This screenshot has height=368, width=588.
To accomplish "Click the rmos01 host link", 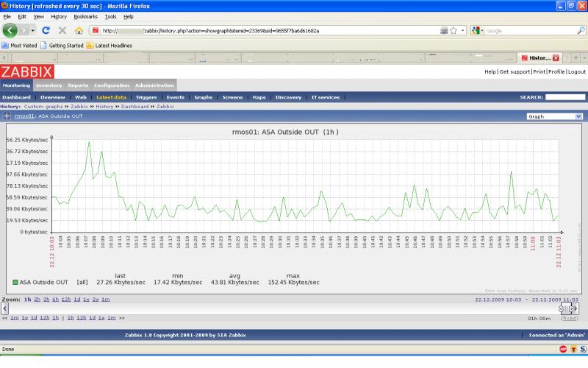I will [x=25, y=116].
